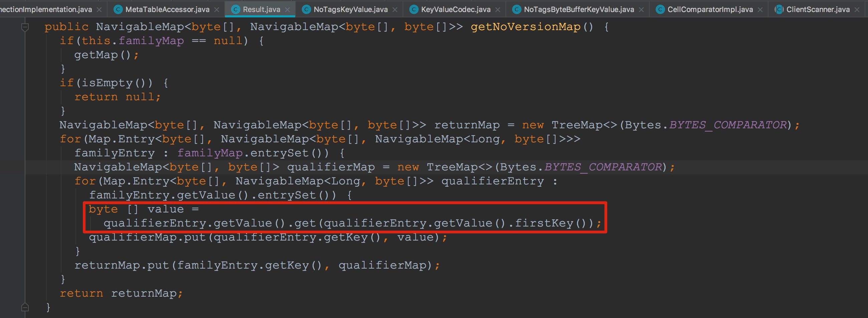Click the familyMap field in the null check

[151, 41]
